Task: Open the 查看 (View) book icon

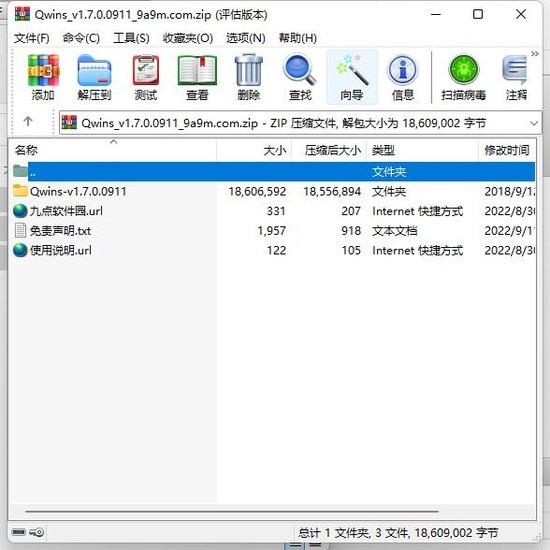Action: (x=197, y=77)
